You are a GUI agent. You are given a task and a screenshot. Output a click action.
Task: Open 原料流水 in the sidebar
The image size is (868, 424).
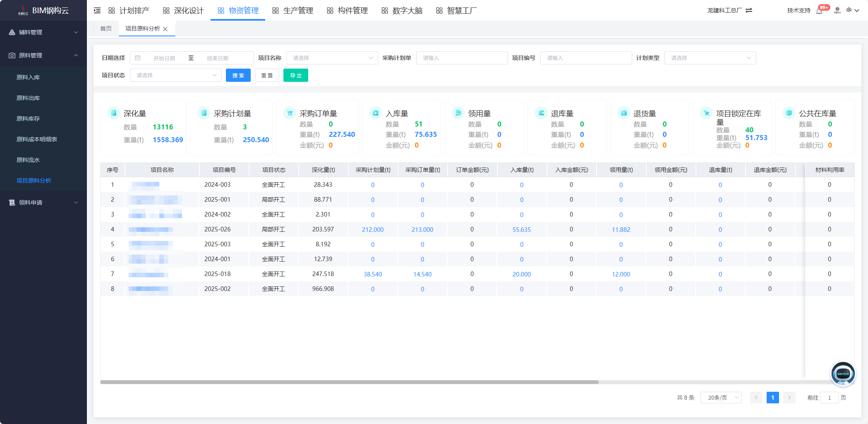click(28, 160)
